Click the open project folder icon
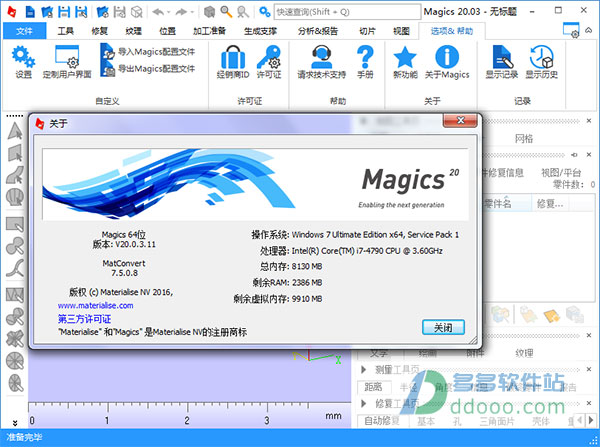This screenshot has height=447, width=600. 47,12
